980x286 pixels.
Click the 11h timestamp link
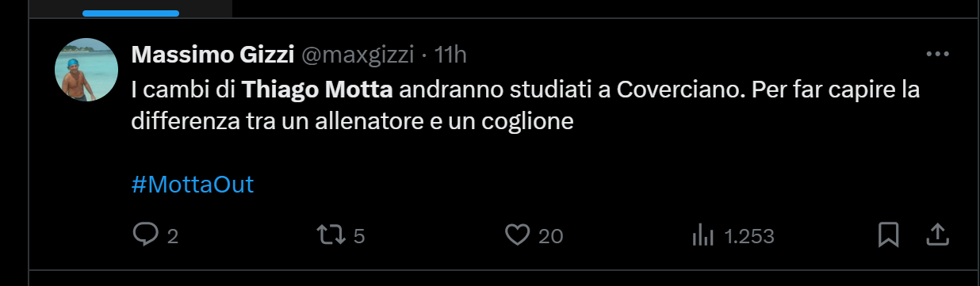(451, 55)
